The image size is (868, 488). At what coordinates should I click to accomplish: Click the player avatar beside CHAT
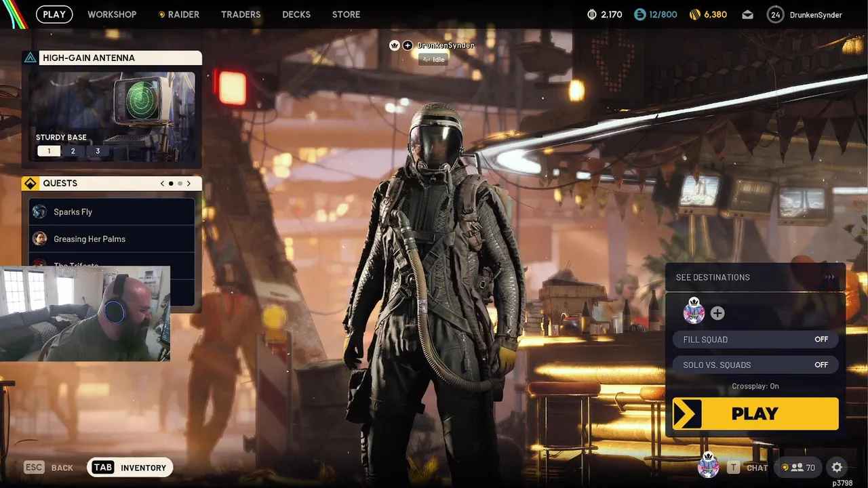[x=709, y=466]
